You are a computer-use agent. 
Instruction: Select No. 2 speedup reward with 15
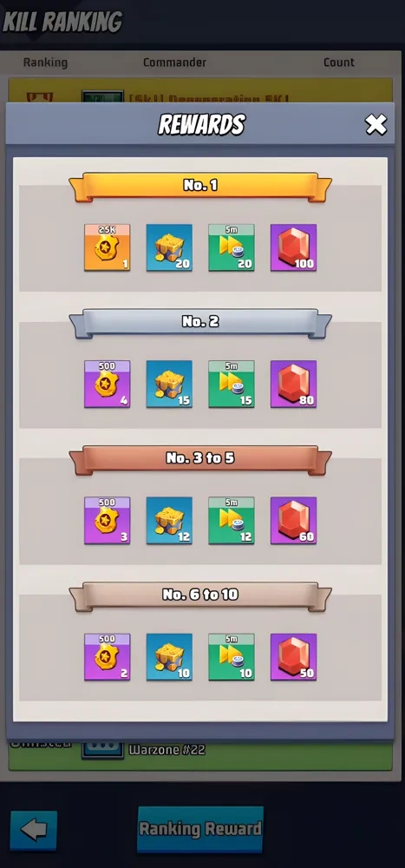[x=232, y=385]
